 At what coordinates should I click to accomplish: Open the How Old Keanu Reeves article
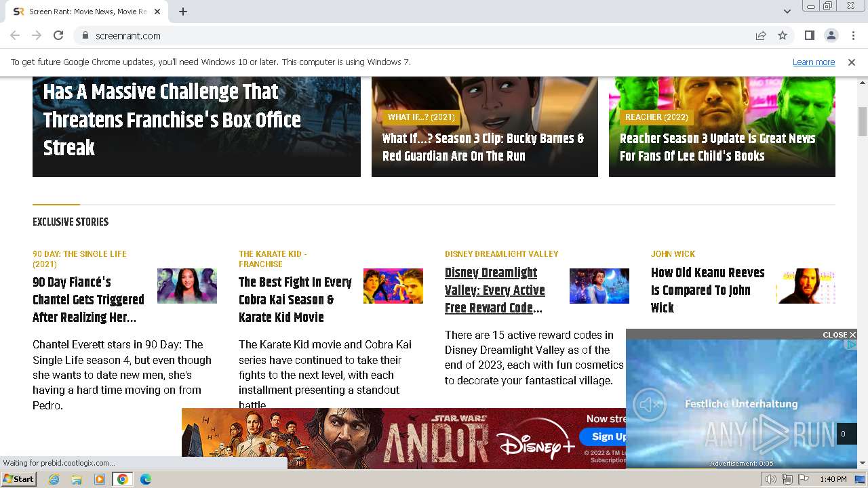tap(707, 290)
